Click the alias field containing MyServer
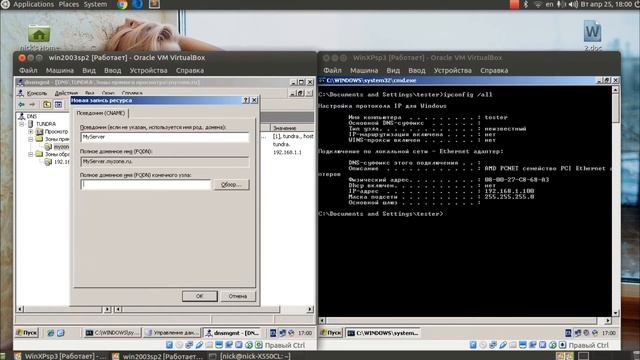Screen dimensions: 640x360 click(x=164, y=137)
